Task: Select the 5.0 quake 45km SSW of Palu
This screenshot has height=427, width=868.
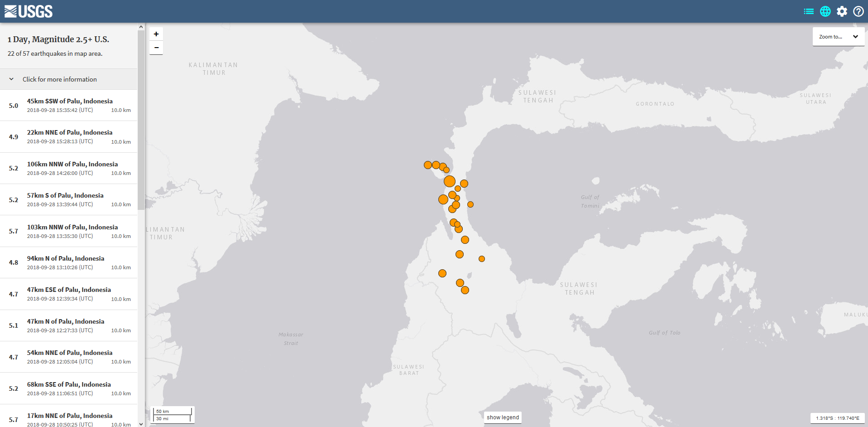Action: coord(69,105)
